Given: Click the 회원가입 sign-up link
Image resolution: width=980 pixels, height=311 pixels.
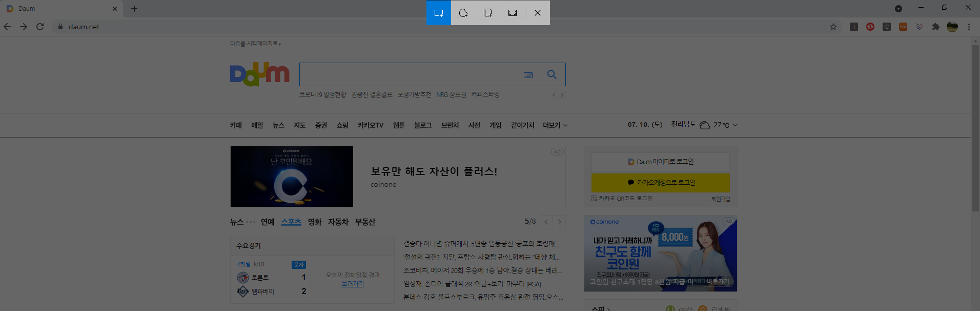Looking at the screenshot, I should [721, 199].
